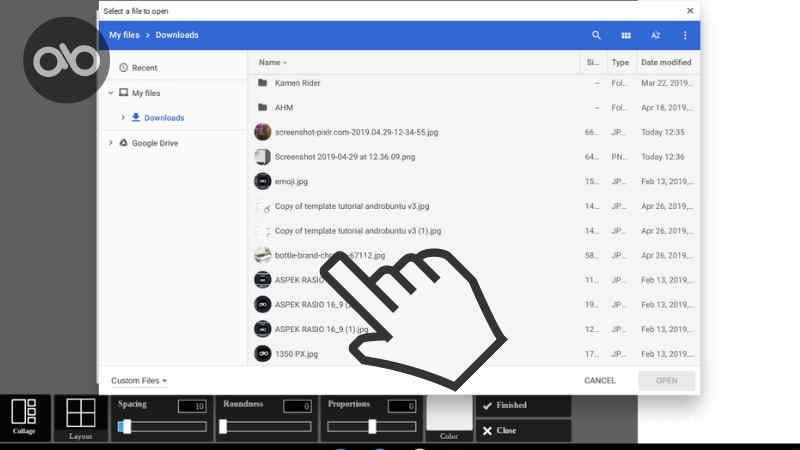Expand the Google Drive tree
Screen dimensions: 800x450
tap(110, 143)
